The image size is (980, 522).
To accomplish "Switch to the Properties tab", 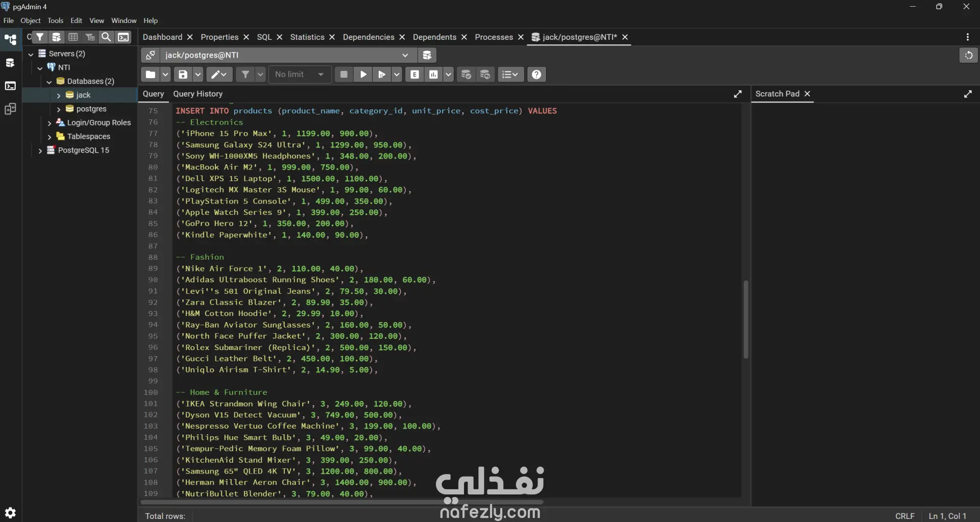I will click(x=219, y=37).
